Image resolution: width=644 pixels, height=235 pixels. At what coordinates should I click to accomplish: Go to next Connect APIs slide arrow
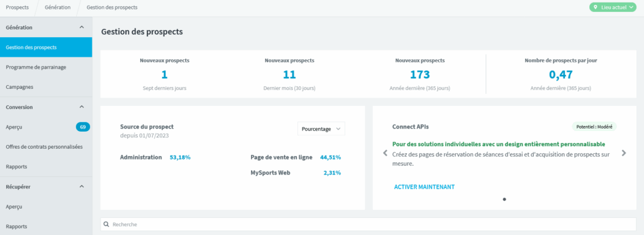(624, 153)
